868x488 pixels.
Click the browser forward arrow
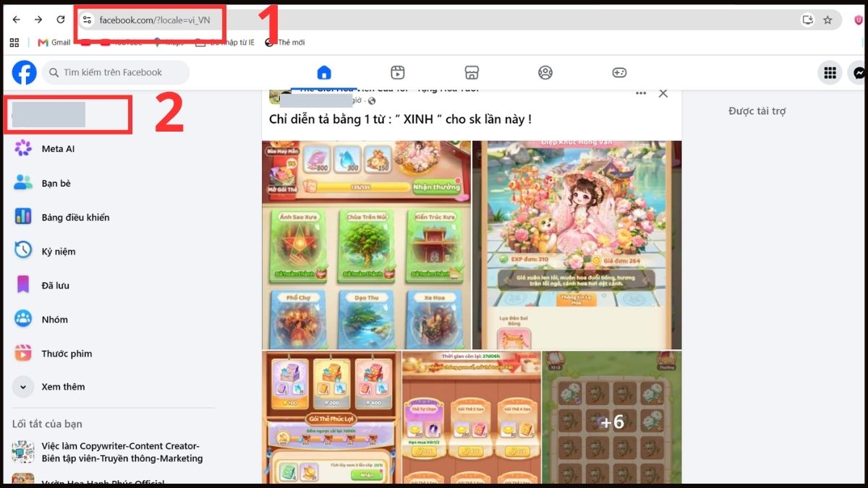pos(38,20)
